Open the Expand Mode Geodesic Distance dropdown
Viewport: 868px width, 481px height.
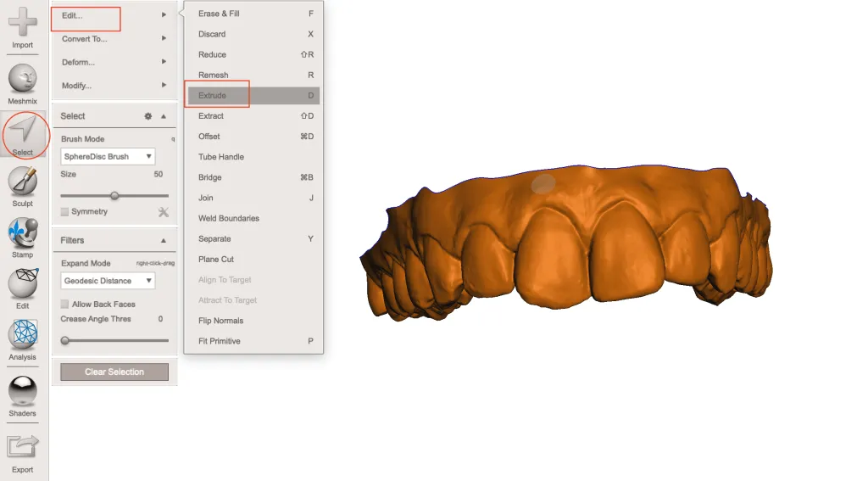[x=108, y=281]
